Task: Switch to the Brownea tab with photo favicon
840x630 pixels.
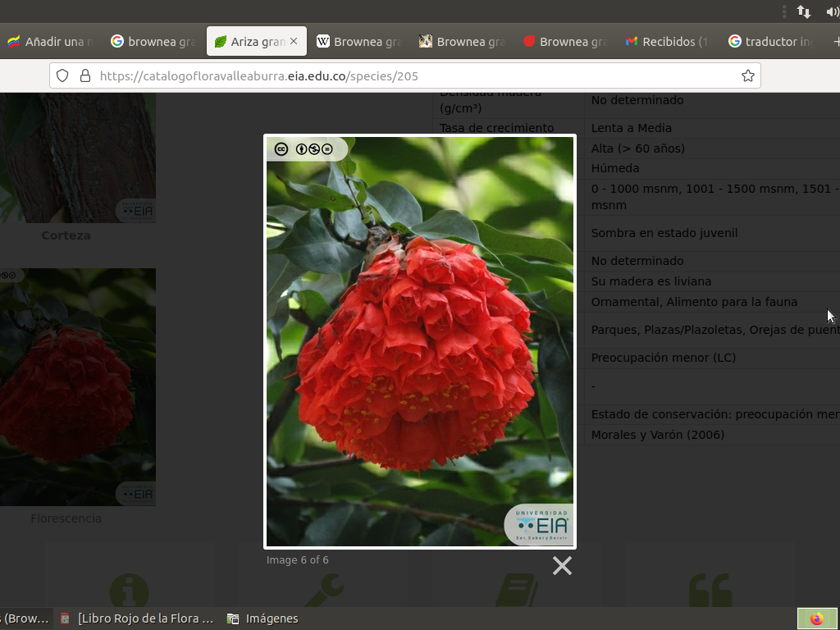Action: pyautogui.click(x=462, y=41)
